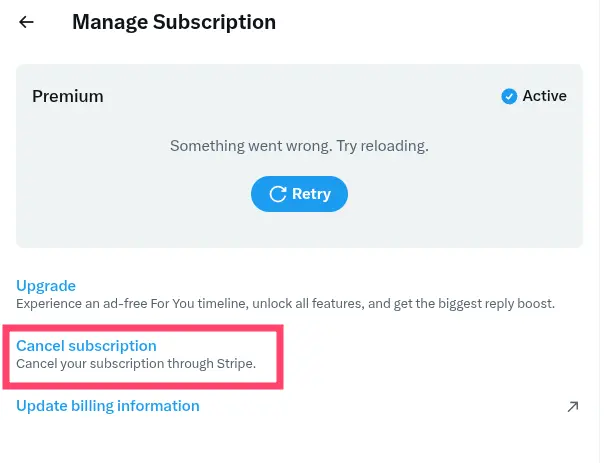Open the Upgrade link
605x463 pixels.
46,286
